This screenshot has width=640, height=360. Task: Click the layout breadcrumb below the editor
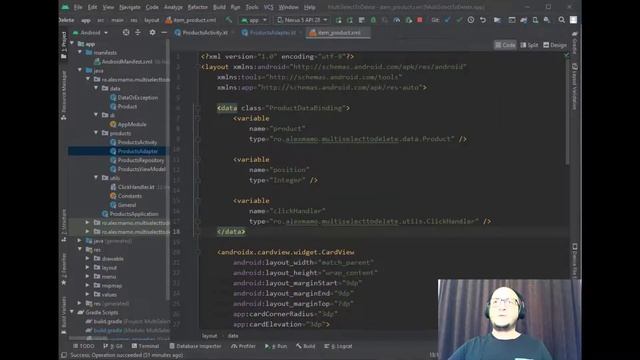pos(210,336)
